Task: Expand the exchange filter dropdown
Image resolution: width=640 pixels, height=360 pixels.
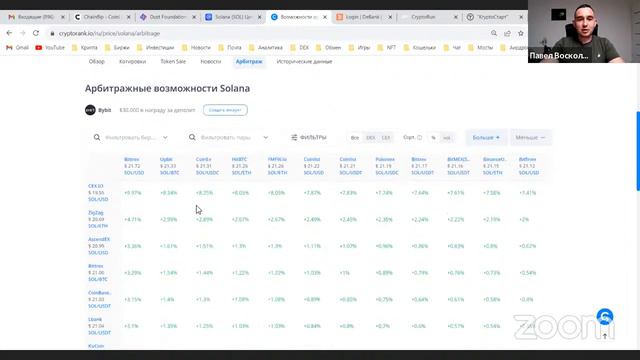Action: click(165, 138)
